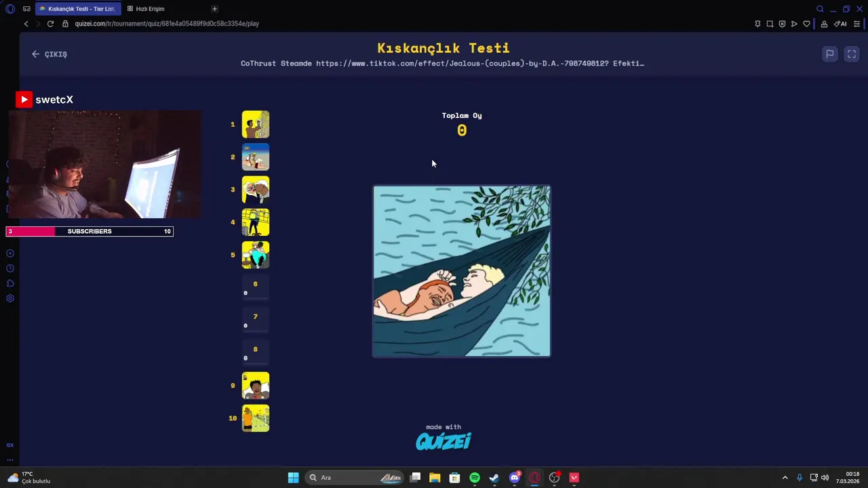The width and height of the screenshot is (868, 488).
Task: Open the Opera GX menu logo
Action: (9, 9)
